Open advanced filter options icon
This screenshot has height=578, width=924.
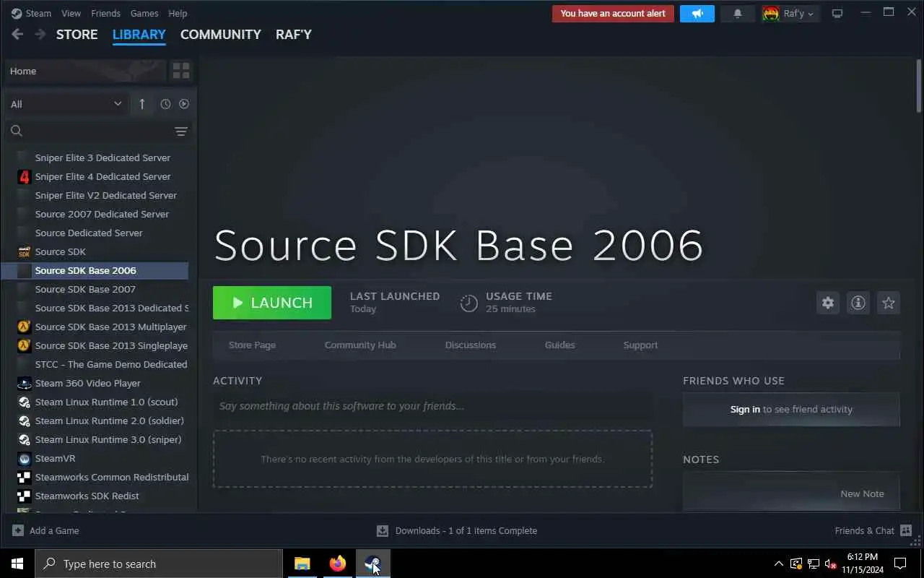tap(181, 131)
